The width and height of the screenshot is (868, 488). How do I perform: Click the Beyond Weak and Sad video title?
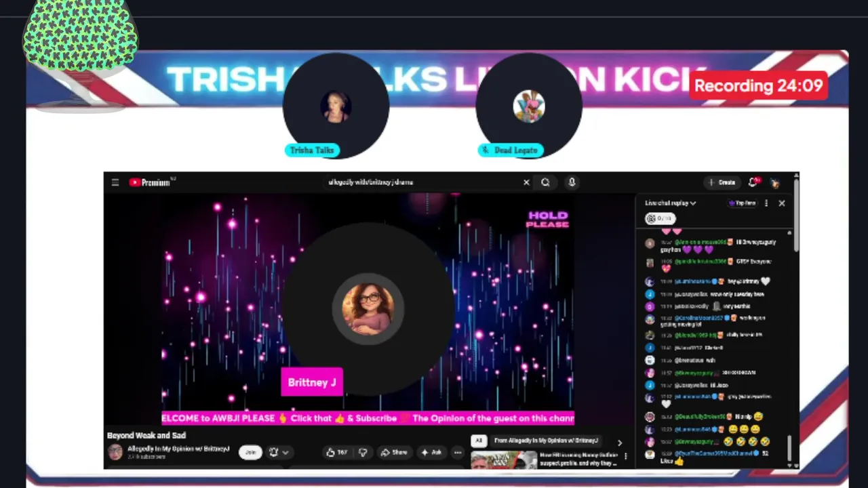(146, 435)
